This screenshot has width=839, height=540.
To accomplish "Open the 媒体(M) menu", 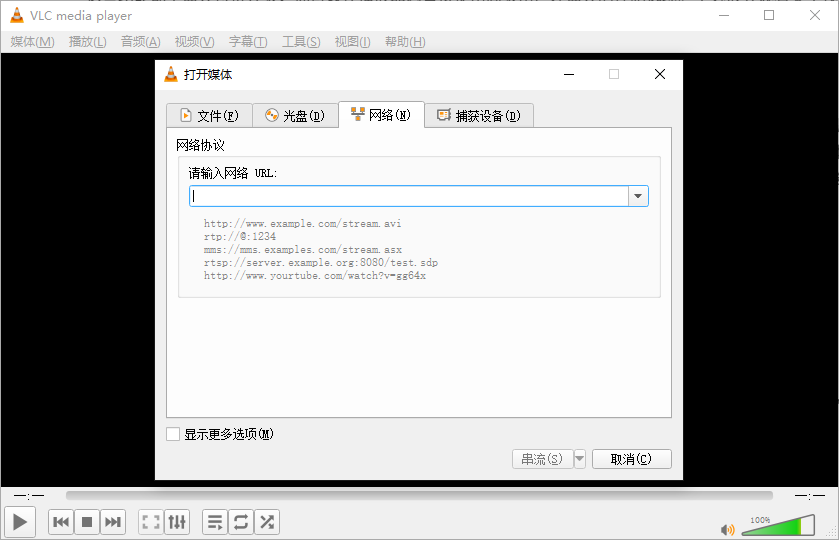I will click(x=32, y=42).
